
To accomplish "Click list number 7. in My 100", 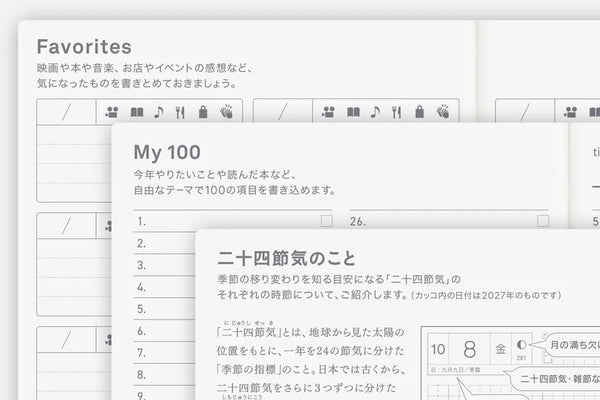I will click(x=142, y=353).
